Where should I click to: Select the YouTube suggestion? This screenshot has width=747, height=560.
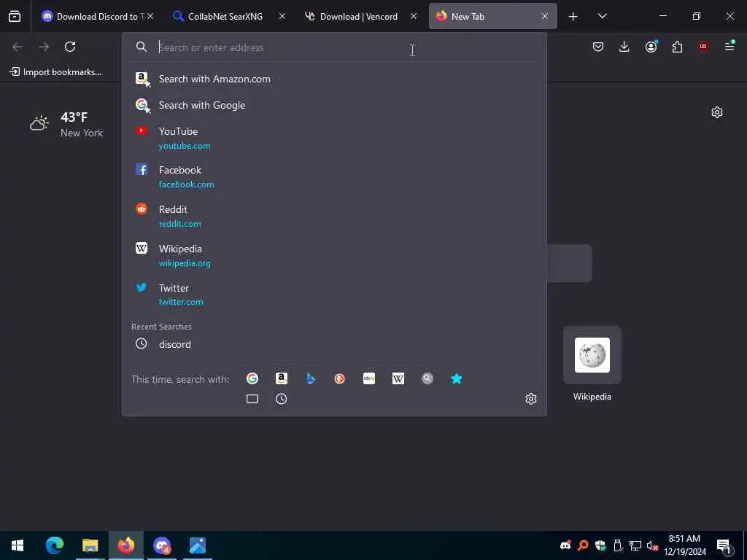tap(334, 138)
